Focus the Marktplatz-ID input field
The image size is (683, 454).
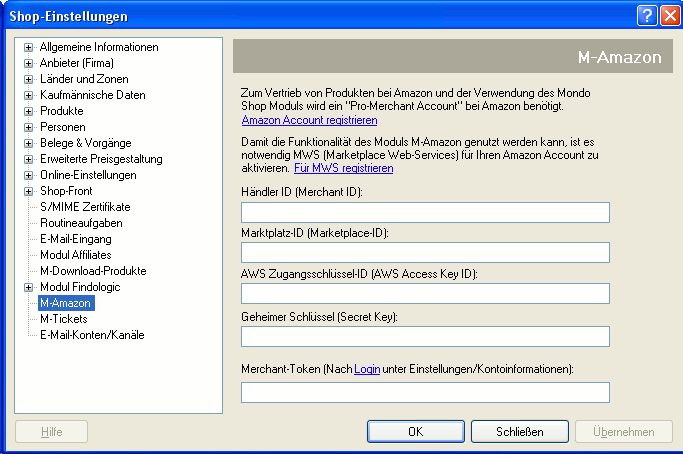coord(425,253)
